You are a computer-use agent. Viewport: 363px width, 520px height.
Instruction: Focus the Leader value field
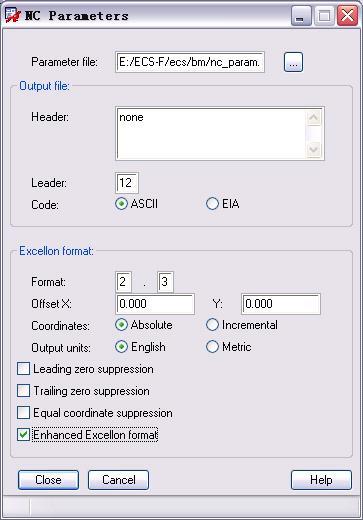point(127,183)
